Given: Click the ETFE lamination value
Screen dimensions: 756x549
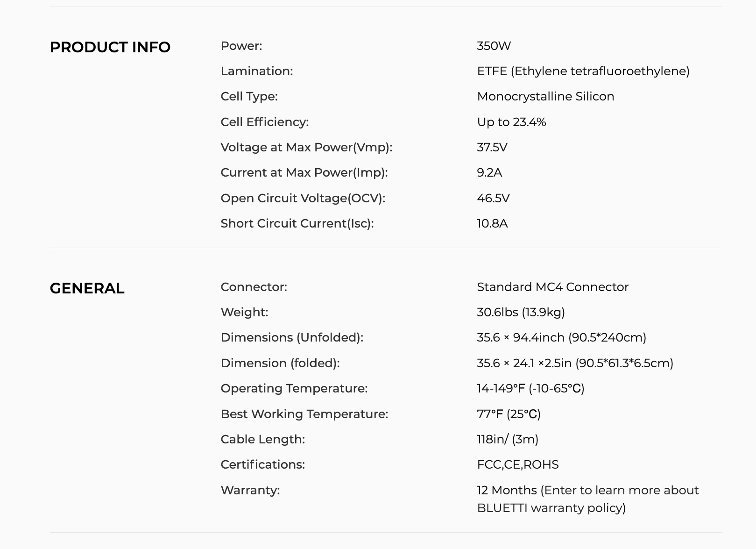Looking at the screenshot, I should [x=583, y=71].
